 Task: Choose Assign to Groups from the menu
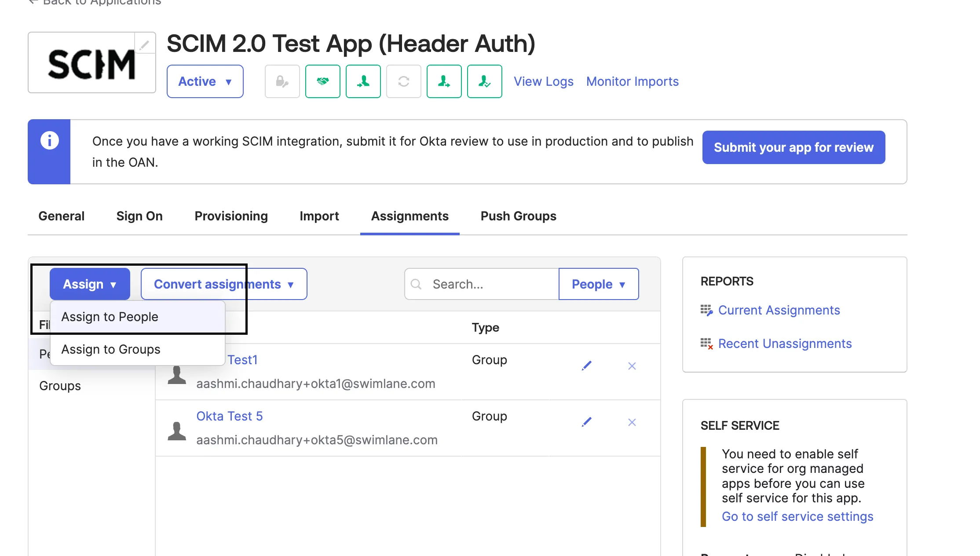[138, 349]
